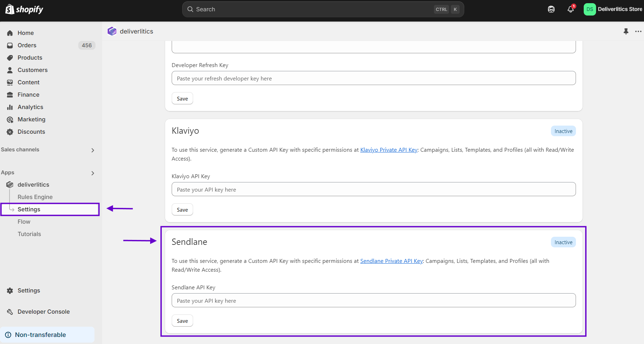The height and width of the screenshot is (344, 644).
Task: Focus the Developer Refresh Key field
Action: pyautogui.click(x=374, y=78)
